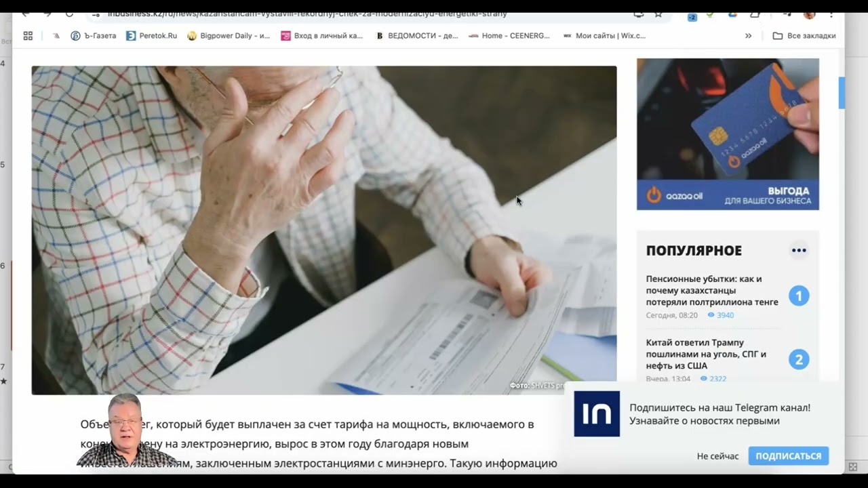Open the Китай ответил Трампу article

[706, 354]
